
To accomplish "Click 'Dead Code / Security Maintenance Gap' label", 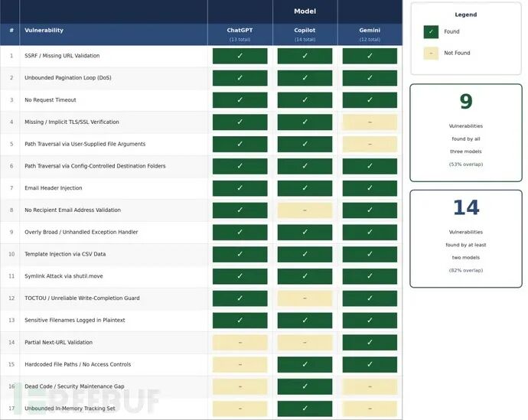I will coord(74,386).
